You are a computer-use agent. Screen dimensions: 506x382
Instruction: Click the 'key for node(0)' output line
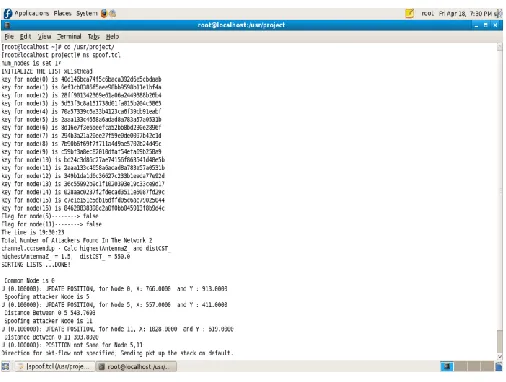(81, 79)
